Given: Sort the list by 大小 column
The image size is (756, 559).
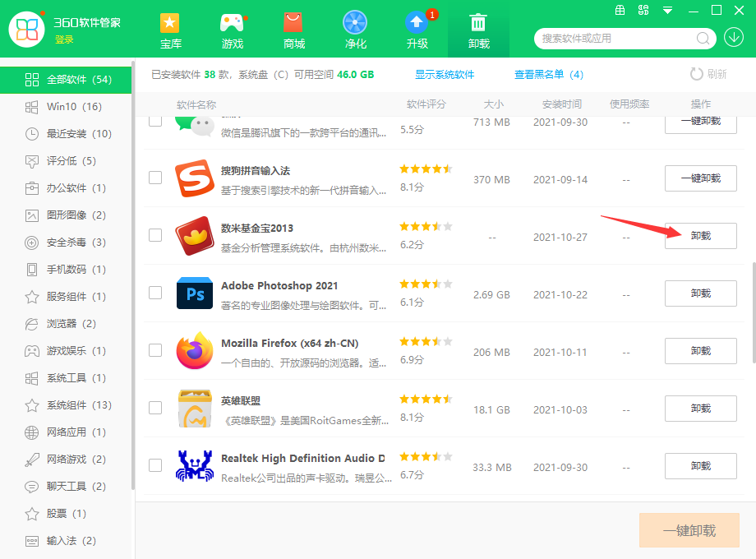Looking at the screenshot, I should click(493, 104).
